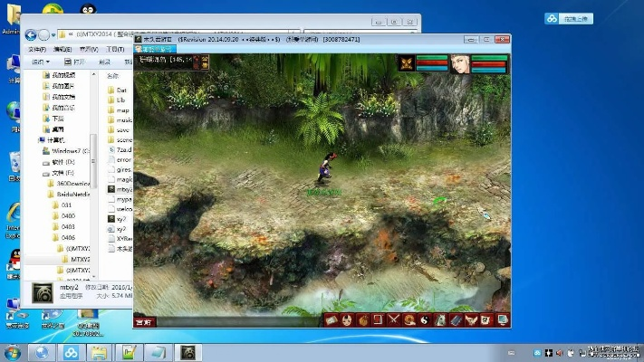
Task: Click the first icon in the game action bar
Action: 332,319
